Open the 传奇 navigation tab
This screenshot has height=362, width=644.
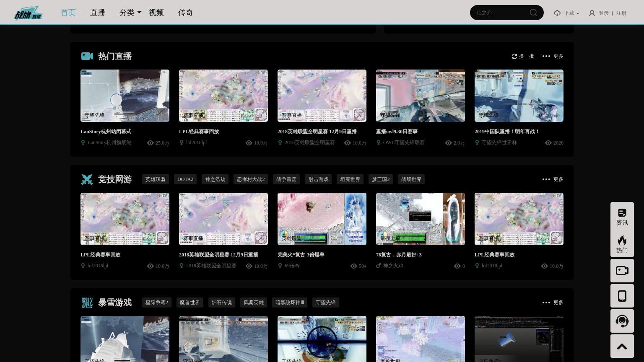(x=185, y=13)
